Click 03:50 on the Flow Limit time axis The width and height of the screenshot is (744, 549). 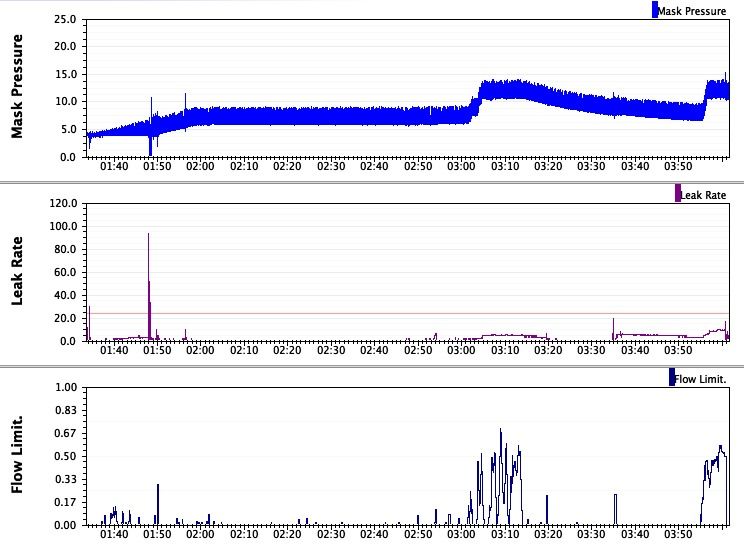pos(679,535)
